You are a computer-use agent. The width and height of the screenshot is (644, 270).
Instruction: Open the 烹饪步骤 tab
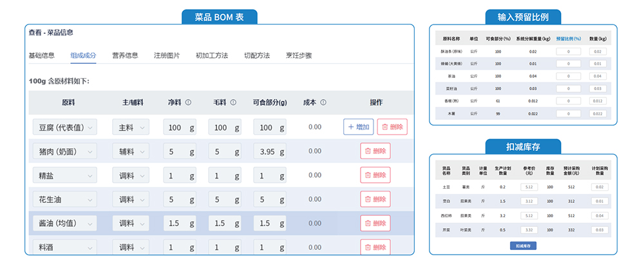[299, 55]
